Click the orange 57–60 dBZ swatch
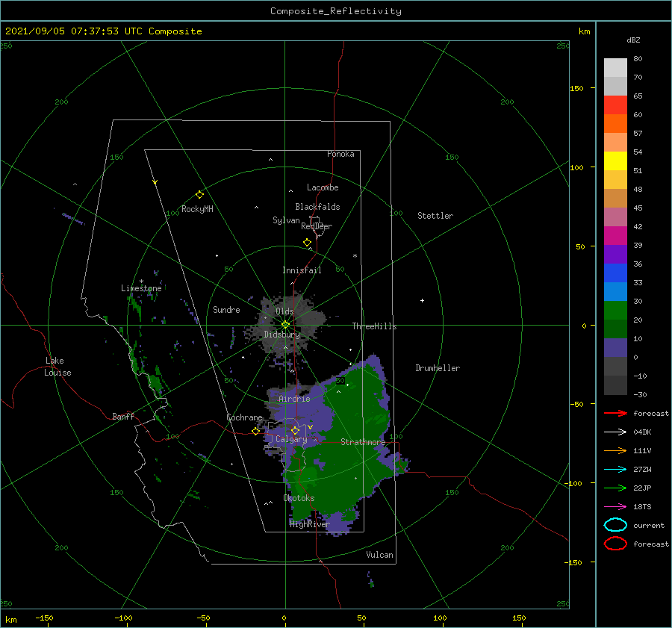Image resolution: width=672 pixels, height=628 pixels. tap(615, 124)
